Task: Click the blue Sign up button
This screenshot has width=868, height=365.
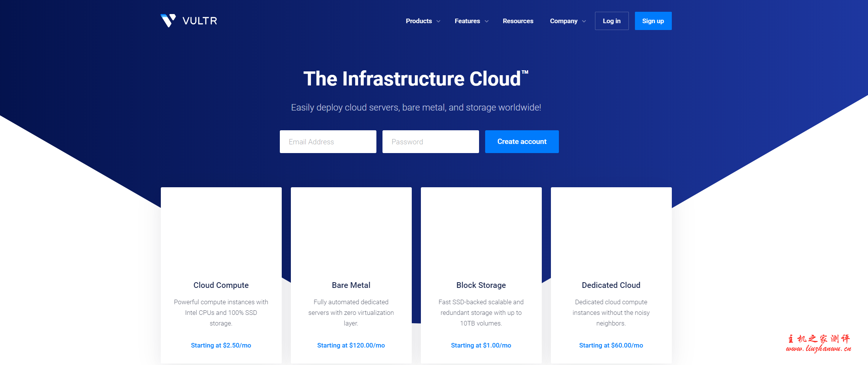Action: [653, 21]
